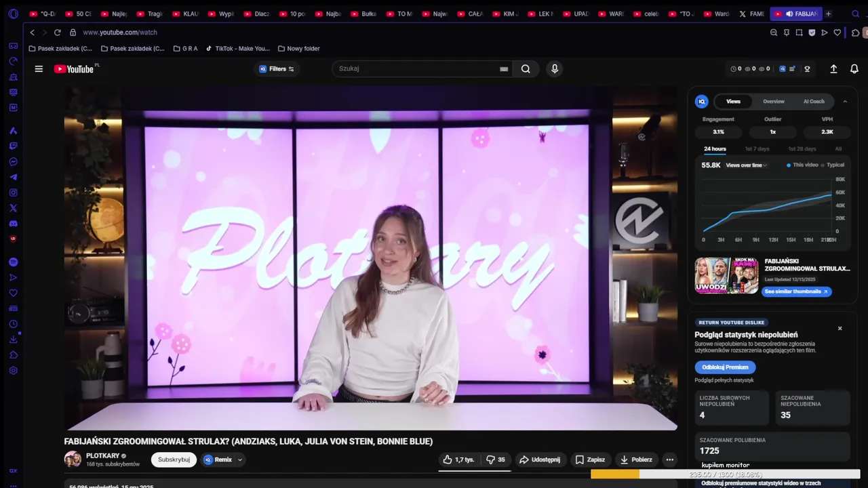Open Twitch in the Opera sidebar
This screenshot has width=868, height=488.
click(13, 146)
